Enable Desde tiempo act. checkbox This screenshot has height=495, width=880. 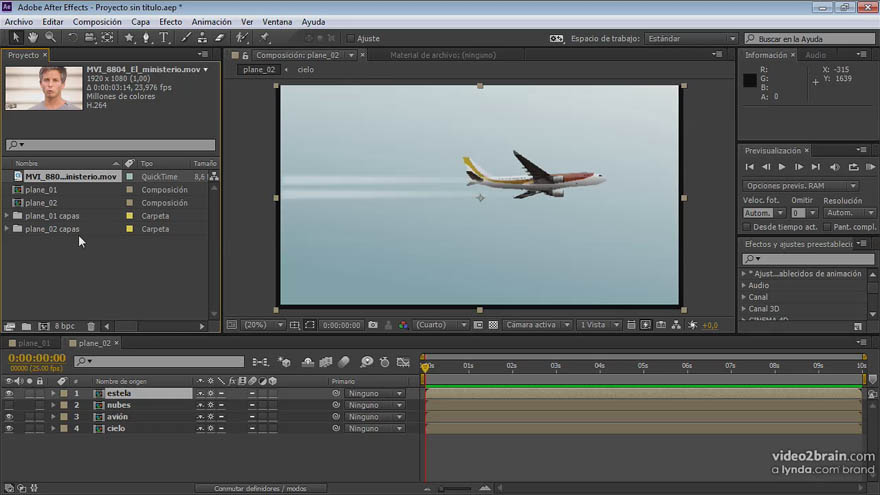[747, 227]
